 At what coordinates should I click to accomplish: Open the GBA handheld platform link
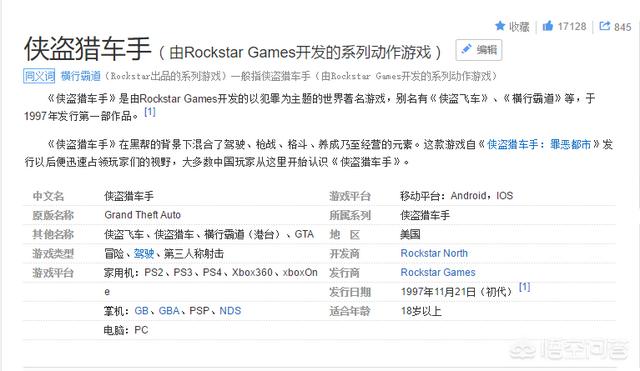[169, 311]
